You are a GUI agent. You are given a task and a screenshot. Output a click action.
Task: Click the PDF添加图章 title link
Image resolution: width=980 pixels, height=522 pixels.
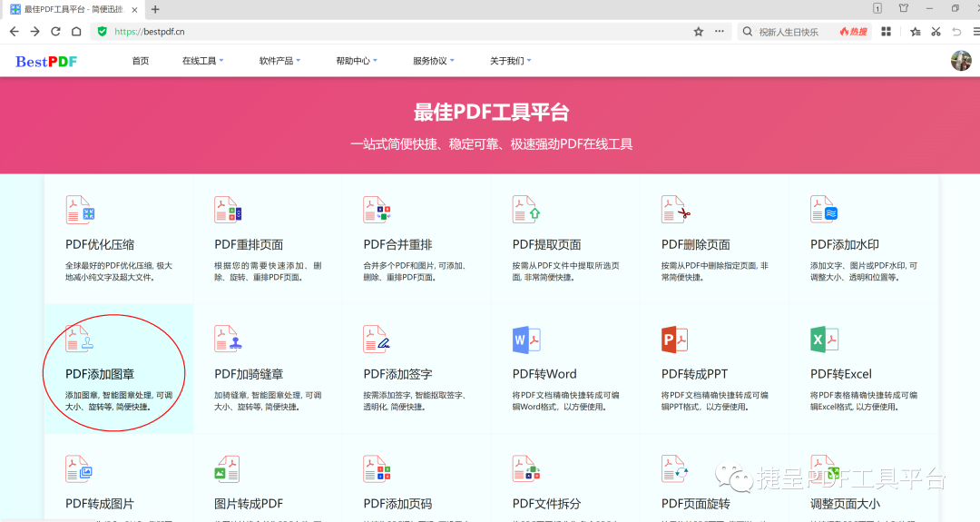click(x=100, y=374)
